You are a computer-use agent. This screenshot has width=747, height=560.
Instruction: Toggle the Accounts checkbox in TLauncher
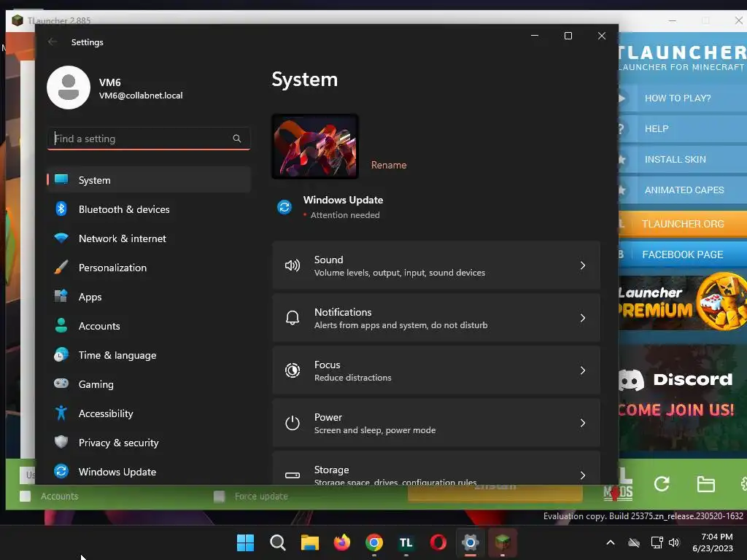click(x=26, y=496)
